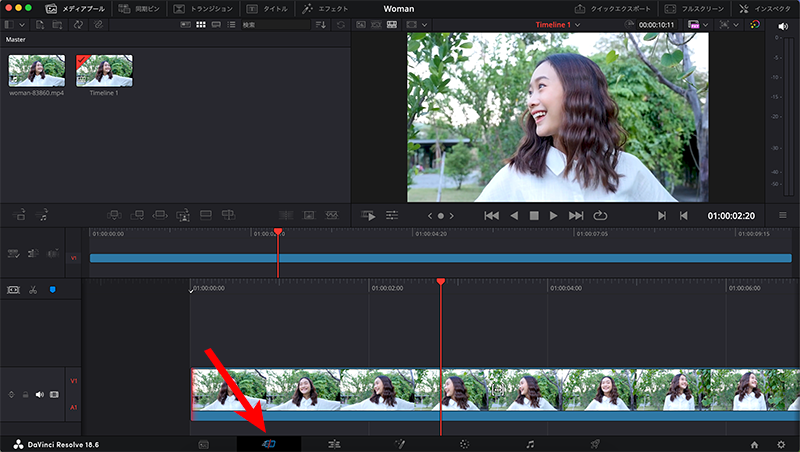Click the import media folder icon

pyautogui.click(x=57, y=24)
